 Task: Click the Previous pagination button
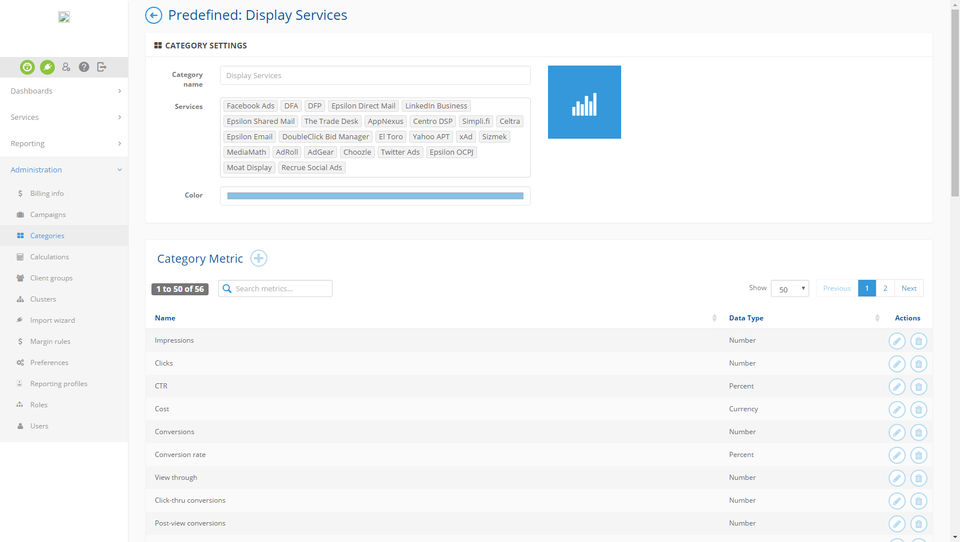pyautogui.click(x=837, y=288)
